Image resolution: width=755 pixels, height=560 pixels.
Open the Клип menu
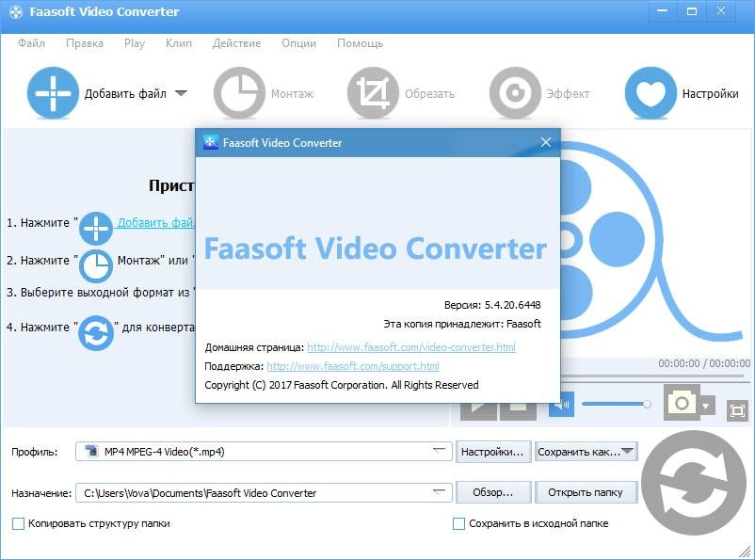tap(179, 43)
